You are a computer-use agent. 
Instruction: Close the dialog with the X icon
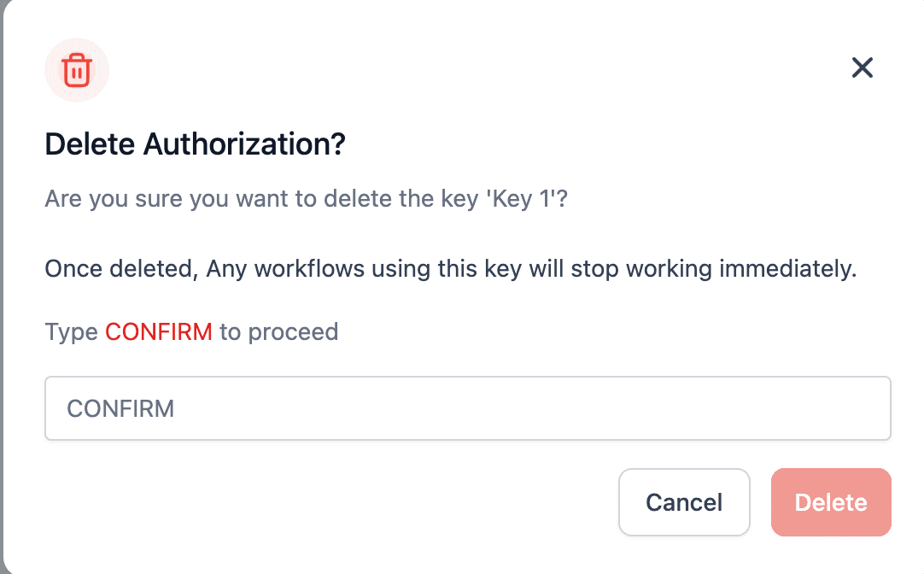863,67
